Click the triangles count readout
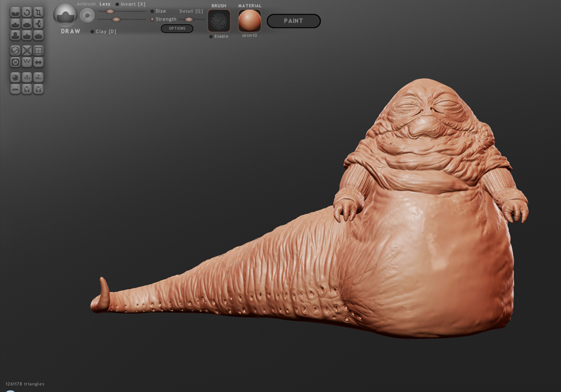 click(x=25, y=384)
